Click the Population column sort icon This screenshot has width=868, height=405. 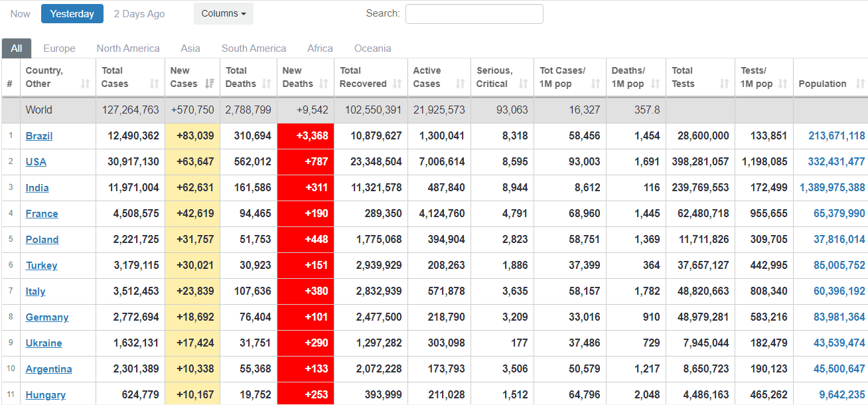tap(861, 84)
